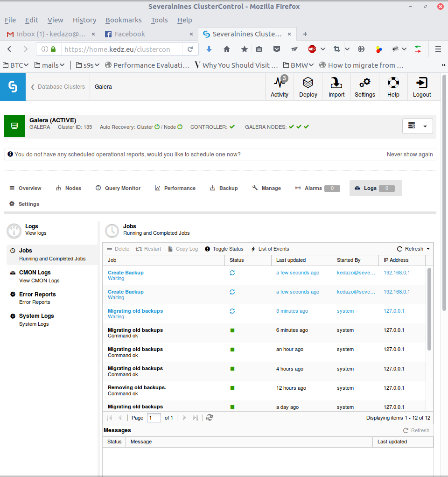Open the cluster Settings tab

coord(24,204)
